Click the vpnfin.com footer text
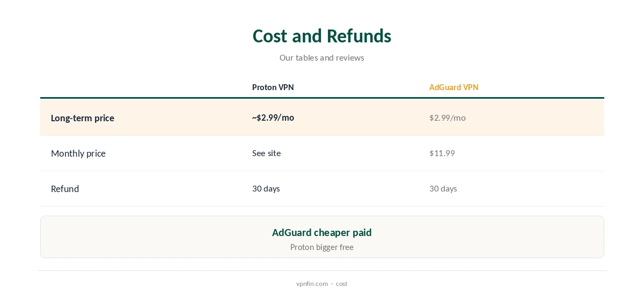 312,284
